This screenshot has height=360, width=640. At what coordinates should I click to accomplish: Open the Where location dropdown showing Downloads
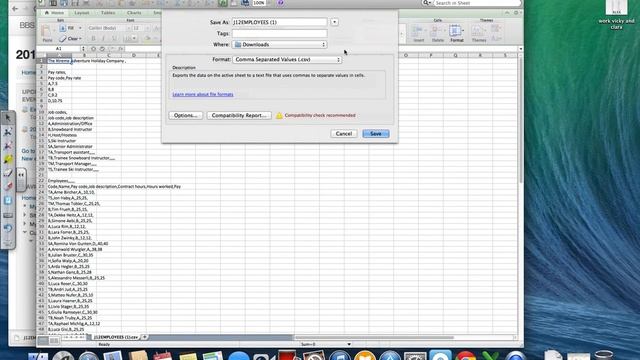(280, 44)
